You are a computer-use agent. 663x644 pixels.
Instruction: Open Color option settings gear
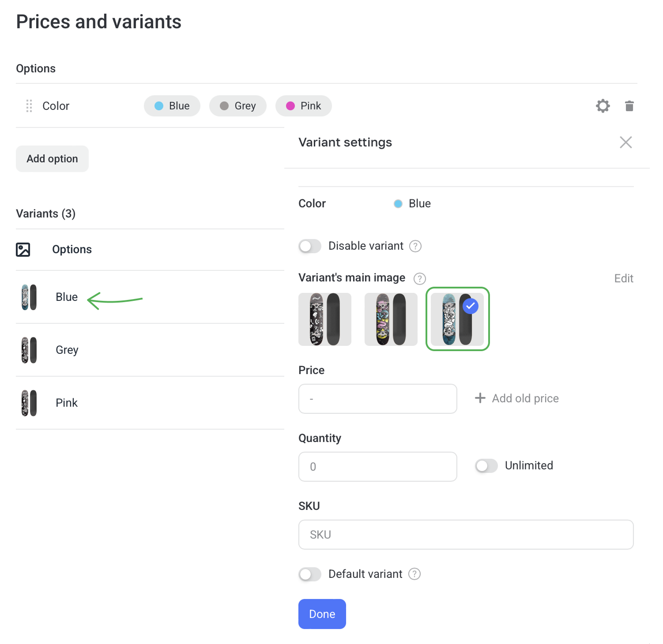[x=603, y=106]
